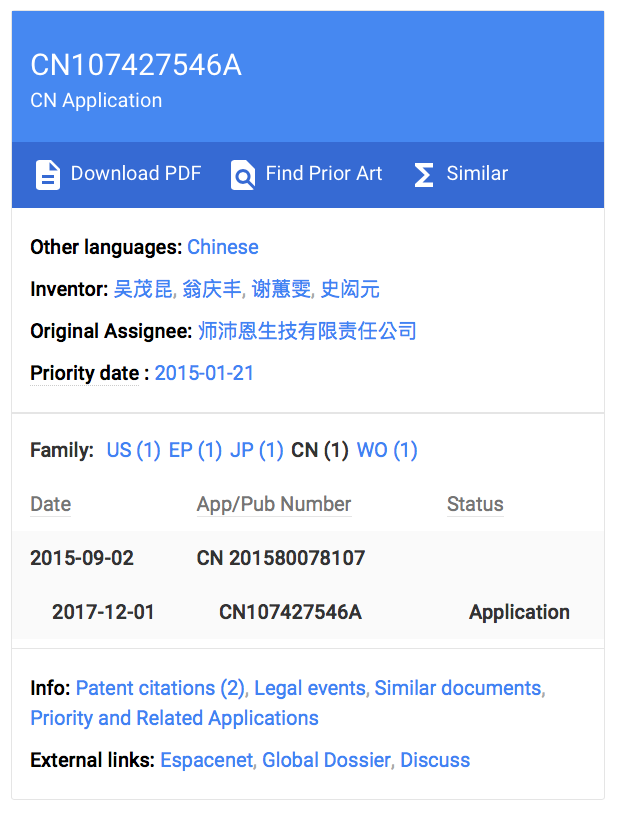Switch to the WO (1) family tab
This screenshot has width=620, height=814.
pyautogui.click(x=387, y=450)
